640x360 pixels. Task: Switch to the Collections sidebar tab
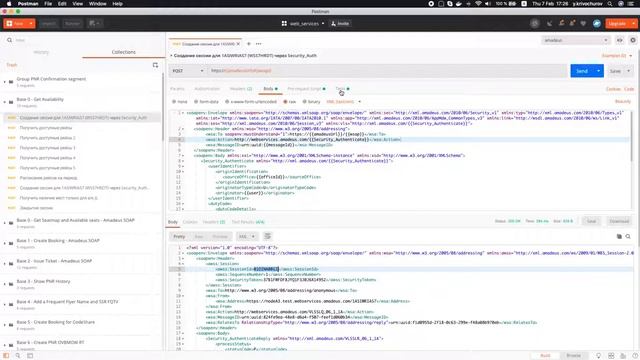tap(124, 52)
